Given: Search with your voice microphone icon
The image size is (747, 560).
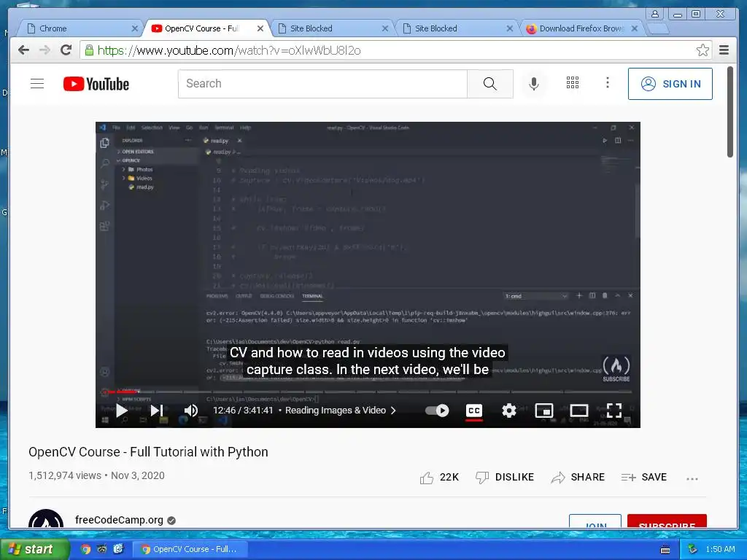Looking at the screenshot, I should coord(533,84).
